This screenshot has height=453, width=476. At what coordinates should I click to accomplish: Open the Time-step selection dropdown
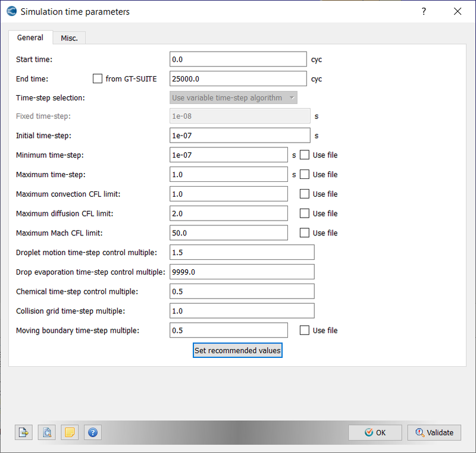pos(233,97)
